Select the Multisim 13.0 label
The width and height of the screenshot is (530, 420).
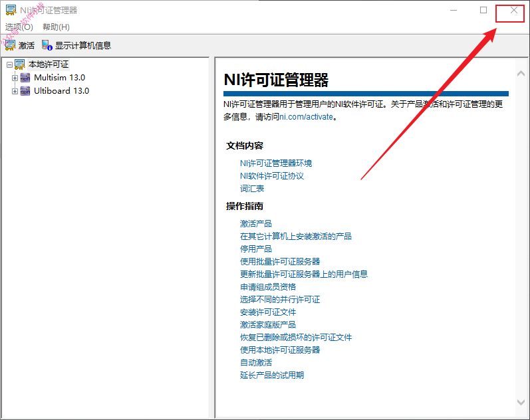coord(59,78)
